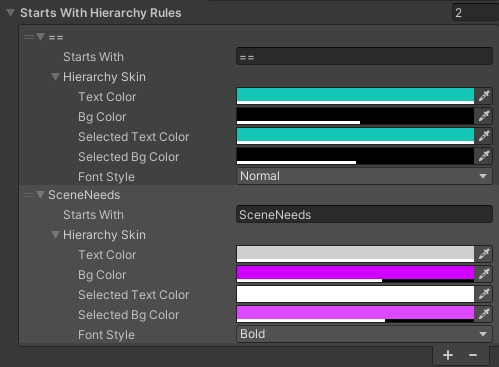Click eyedropper for Selected Text Color in SceneNeeds
Screen dimensions: 499x367
[x=484, y=294]
